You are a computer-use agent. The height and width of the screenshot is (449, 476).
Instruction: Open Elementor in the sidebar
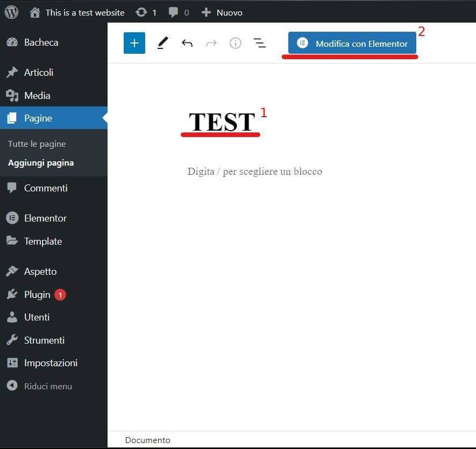(45, 218)
